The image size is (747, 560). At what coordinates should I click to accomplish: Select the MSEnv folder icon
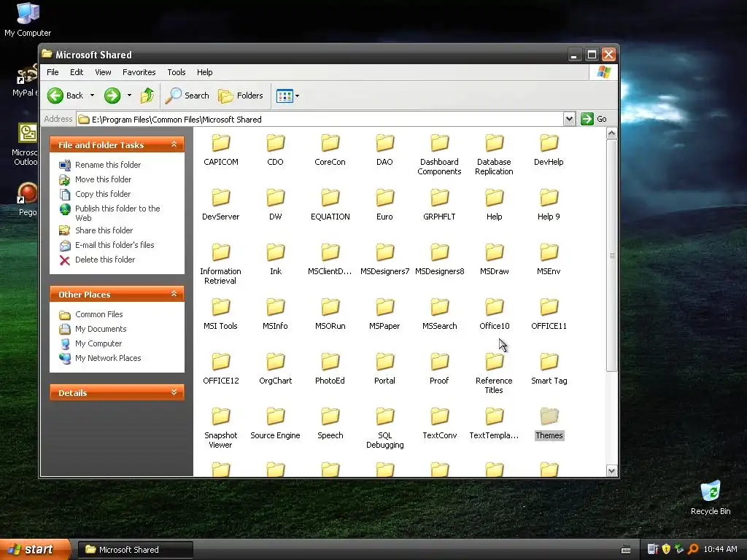pyautogui.click(x=549, y=252)
